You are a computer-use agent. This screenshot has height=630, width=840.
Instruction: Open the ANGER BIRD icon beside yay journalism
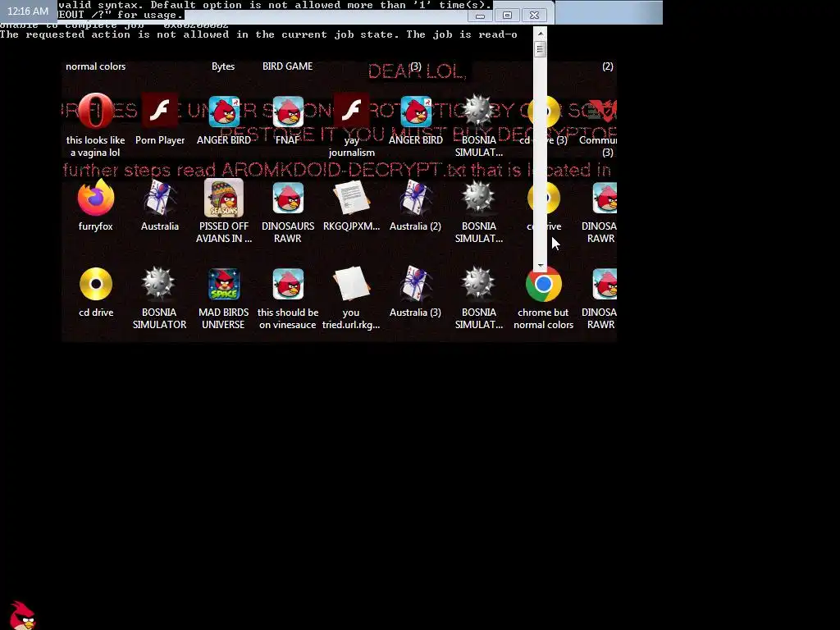(x=416, y=112)
